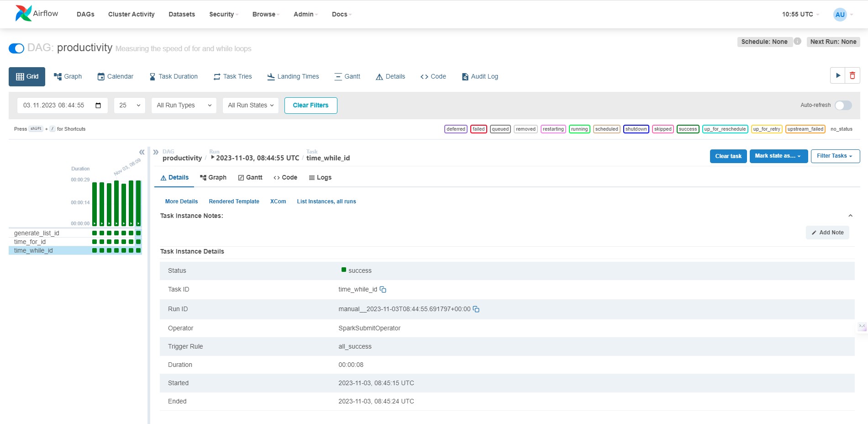This screenshot has height=424, width=868.
Task: Trigger DAG with the play icon
Action: (838, 76)
